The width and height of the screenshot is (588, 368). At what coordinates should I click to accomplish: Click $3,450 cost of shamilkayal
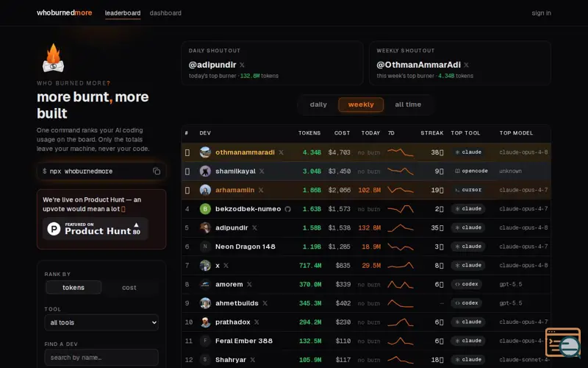(340, 171)
